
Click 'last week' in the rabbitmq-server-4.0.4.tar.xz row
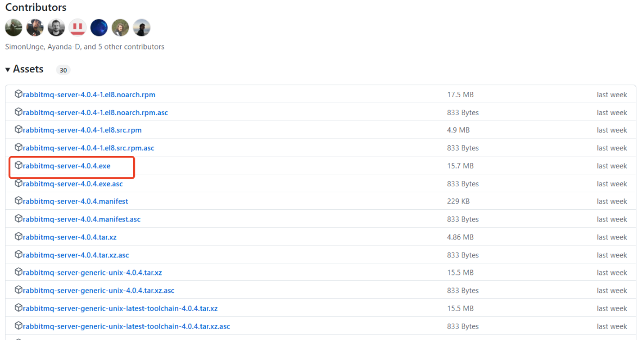coord(612,237)
